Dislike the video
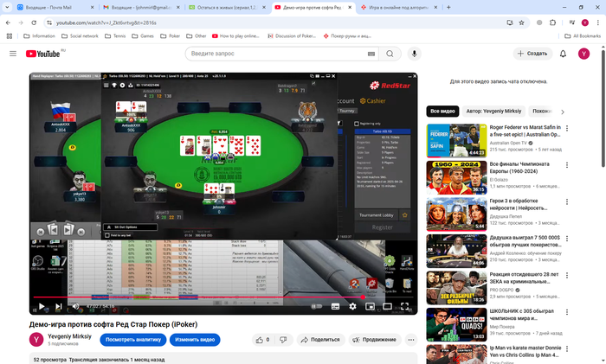This screenshot has height=364, width=606. 283,340
